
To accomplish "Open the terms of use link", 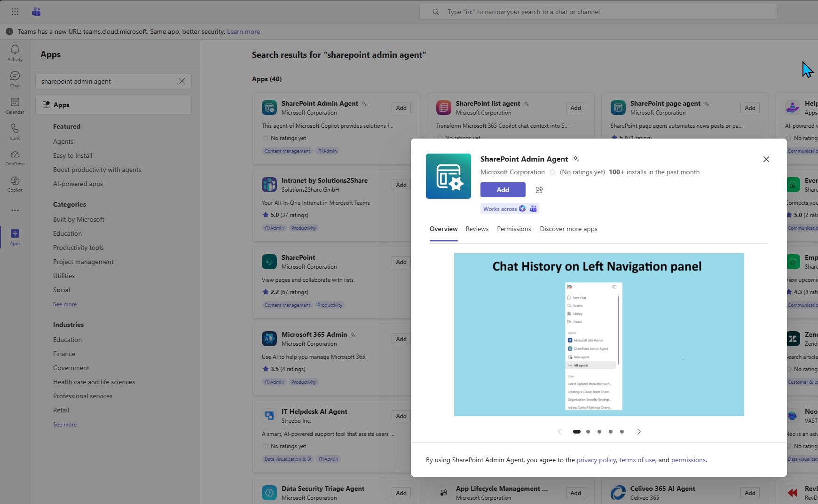I will [x=637, y=460].
